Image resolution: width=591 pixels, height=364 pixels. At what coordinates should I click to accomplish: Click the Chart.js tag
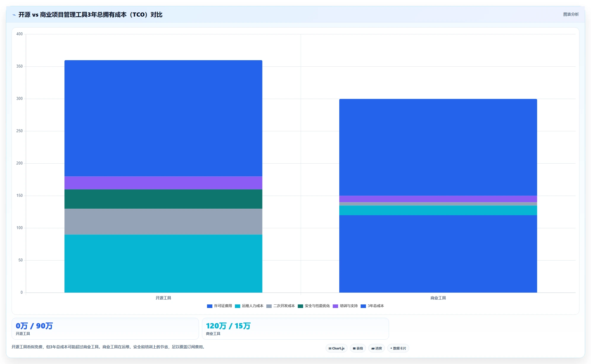click(x=337, y=348)
